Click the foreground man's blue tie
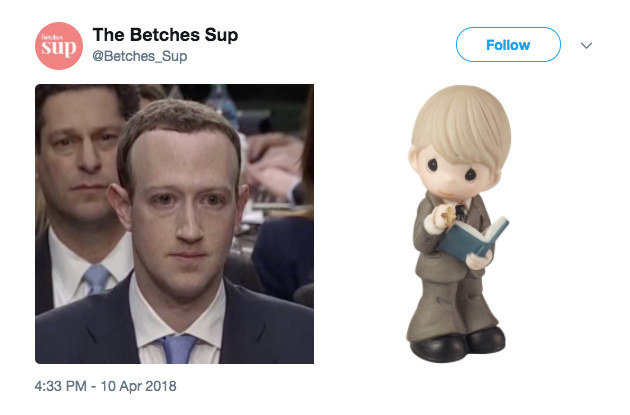This screenshot has width=630, height=415. tap(178, 349)
